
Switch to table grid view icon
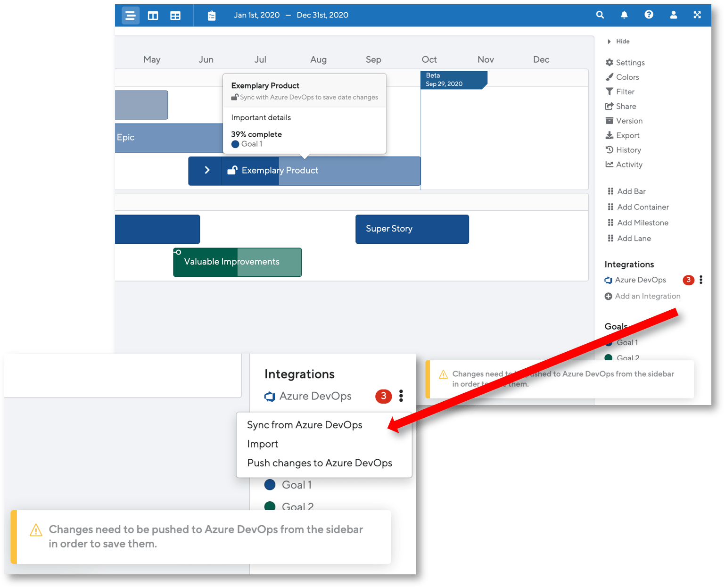click(175, 16)
